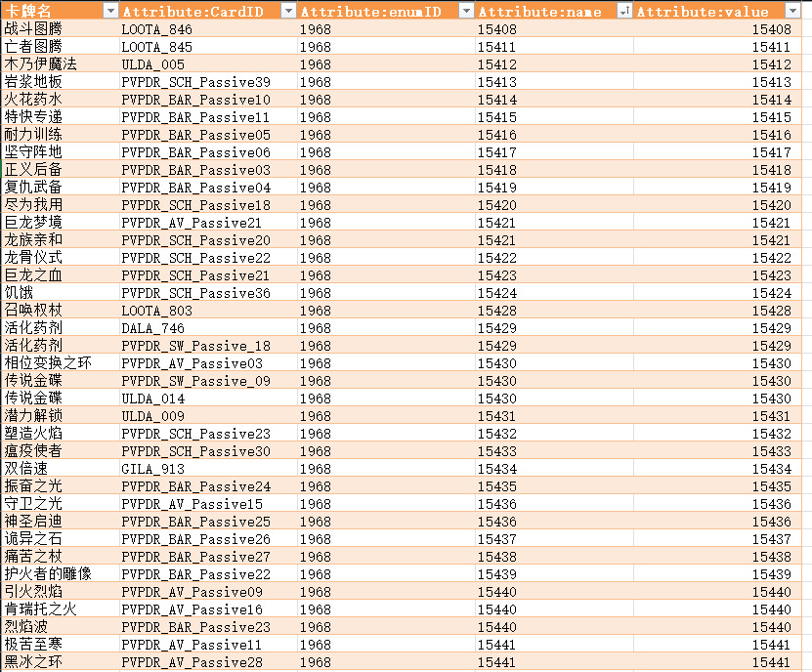Select the 复仇武备 cell
The height and width of the screenshot is (672, 812).
coord(60,188)
